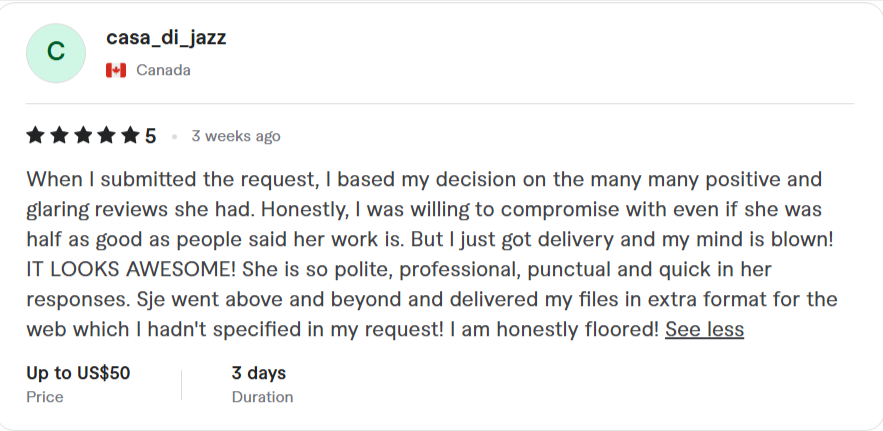Click the 'Canada' country label
883x431 pixels.
[x=163, y=70]
